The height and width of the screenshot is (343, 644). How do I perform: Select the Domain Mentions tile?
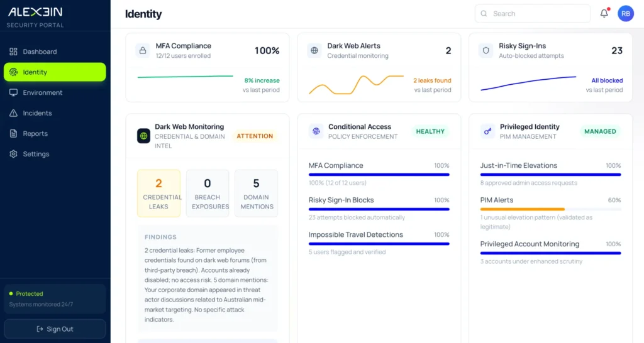click(256, 193)
